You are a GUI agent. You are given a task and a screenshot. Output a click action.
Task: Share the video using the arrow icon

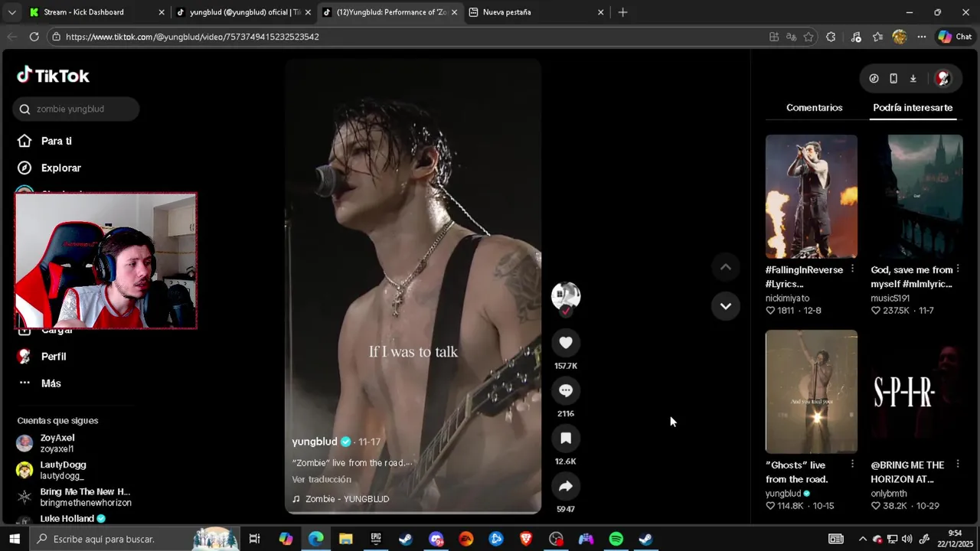(566, 486)
